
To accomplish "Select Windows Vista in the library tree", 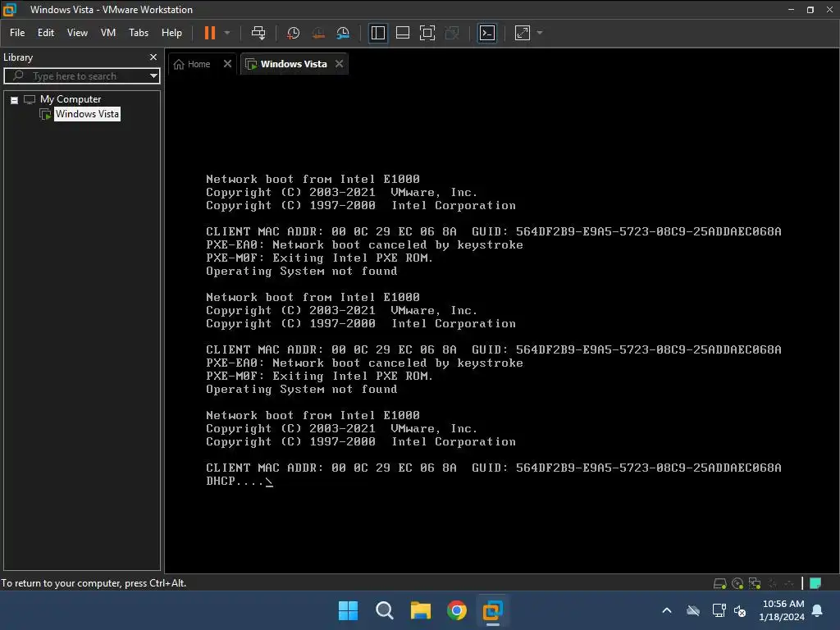I will point(87,114).
